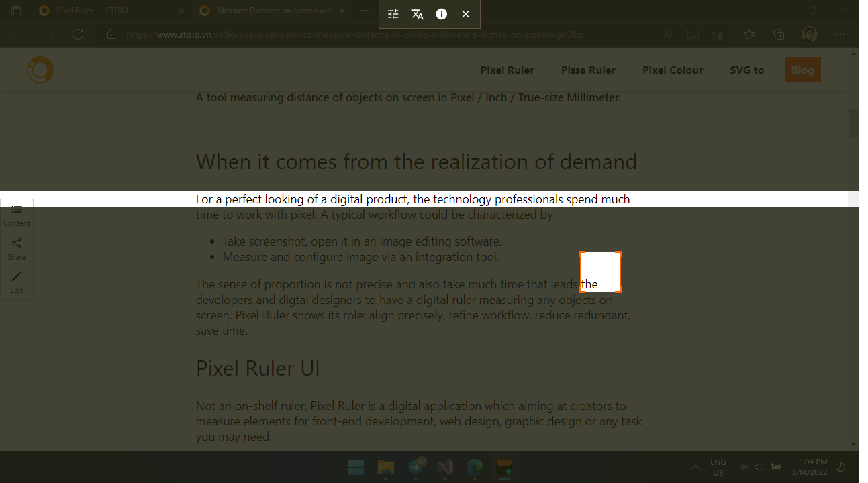Click the battery icon in tray

(776, 467)
